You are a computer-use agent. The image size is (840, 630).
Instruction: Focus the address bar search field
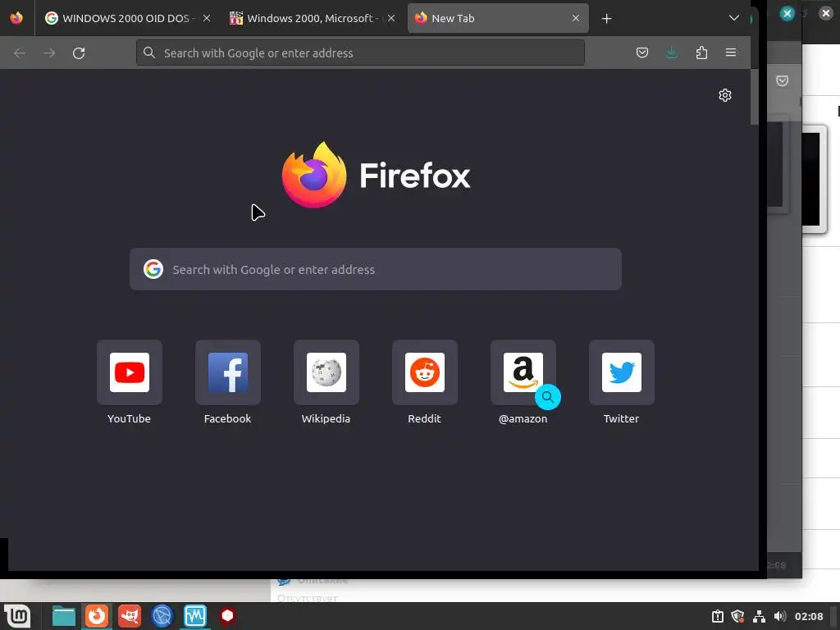pyautogui.click(x=361, y=53)
